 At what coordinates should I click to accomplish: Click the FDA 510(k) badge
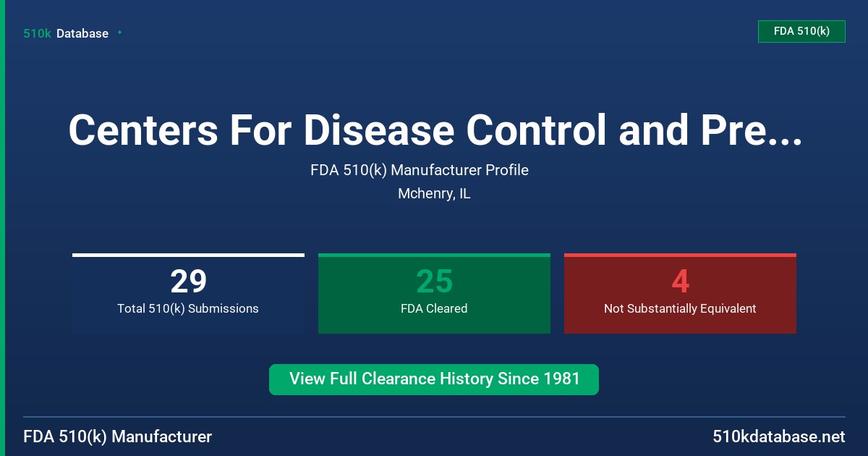(x=801, y=31)
